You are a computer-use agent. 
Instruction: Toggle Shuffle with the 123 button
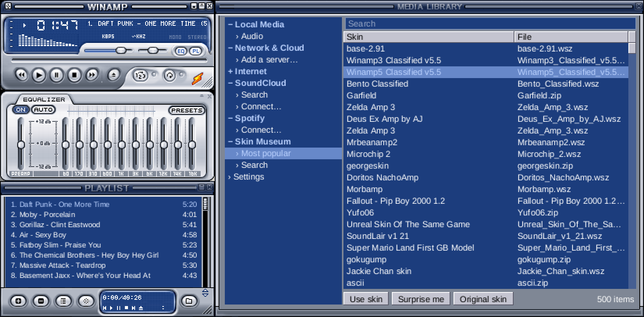pyautogui.click(x=141, y=75)
